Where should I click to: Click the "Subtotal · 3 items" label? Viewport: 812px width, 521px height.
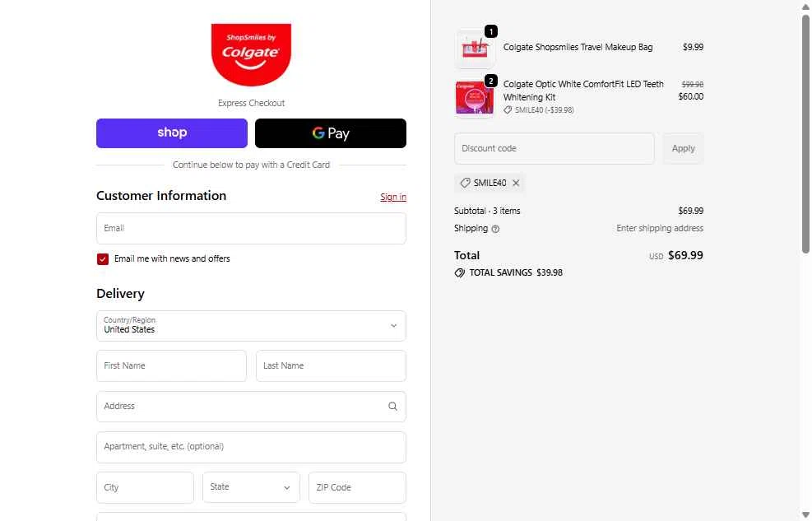tap(487, 211)
